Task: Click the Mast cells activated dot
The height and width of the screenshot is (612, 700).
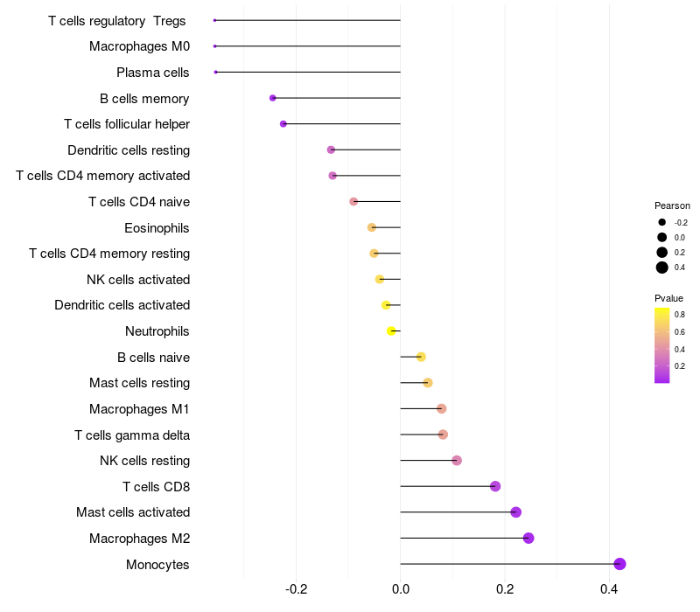Action: click(x=515, y=512)
